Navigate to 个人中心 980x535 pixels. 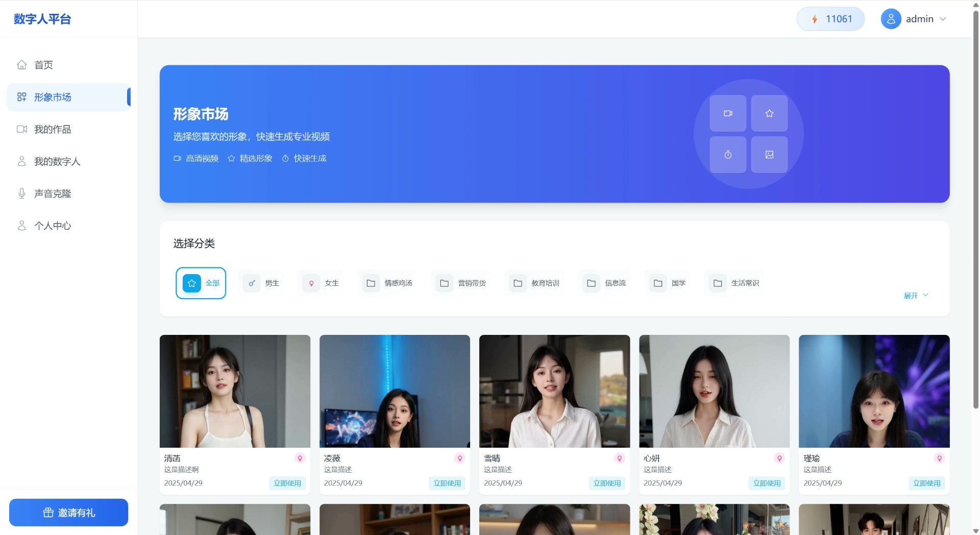coord(68,226)
